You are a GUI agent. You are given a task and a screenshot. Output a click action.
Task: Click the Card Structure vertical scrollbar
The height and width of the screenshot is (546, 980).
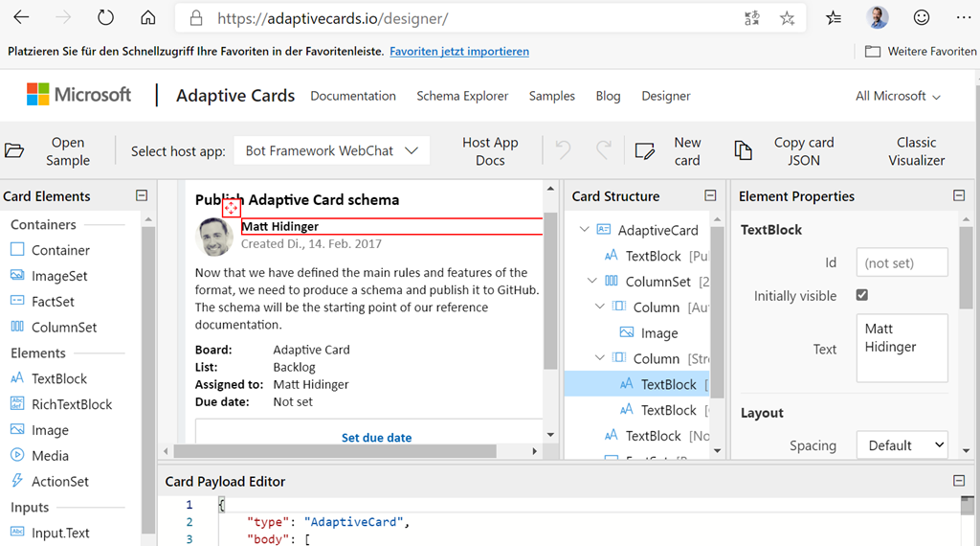coord(717,312)
